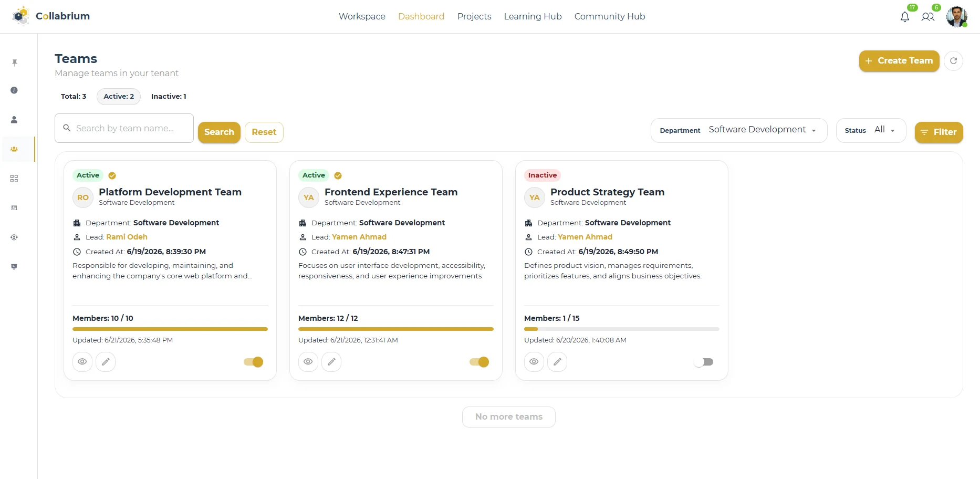Edit the Frontend Experience Team
The width and height of the screenshot is (980, 479).
coord(331,362)
